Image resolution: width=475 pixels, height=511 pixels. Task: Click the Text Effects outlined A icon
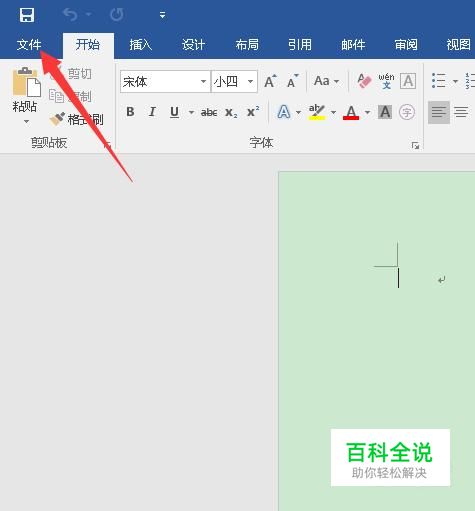click(284, 112)
